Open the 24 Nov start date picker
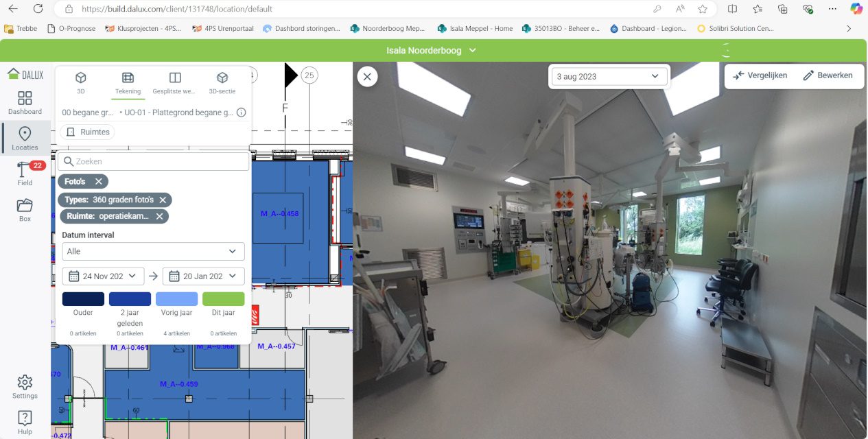Image resolution: width=868 pixels, height=439 pixels. [104, 276]
